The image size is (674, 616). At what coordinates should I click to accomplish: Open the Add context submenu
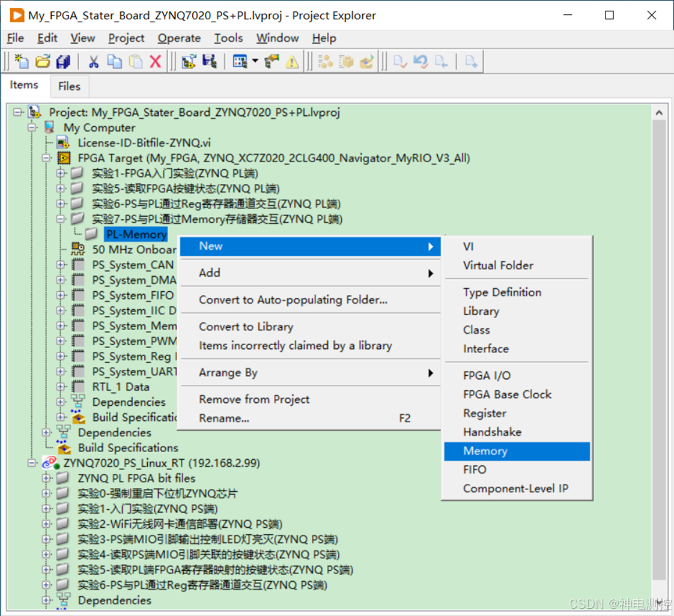(x=310, y=273)
